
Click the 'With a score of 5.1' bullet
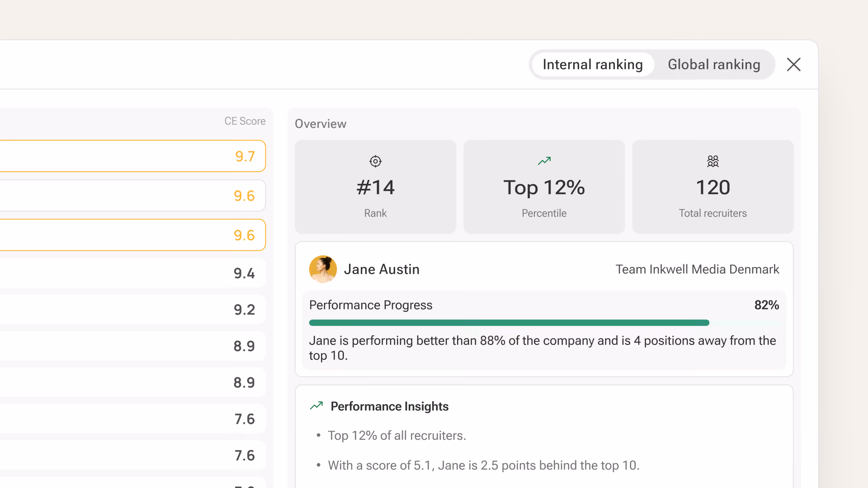pos(484,465)
